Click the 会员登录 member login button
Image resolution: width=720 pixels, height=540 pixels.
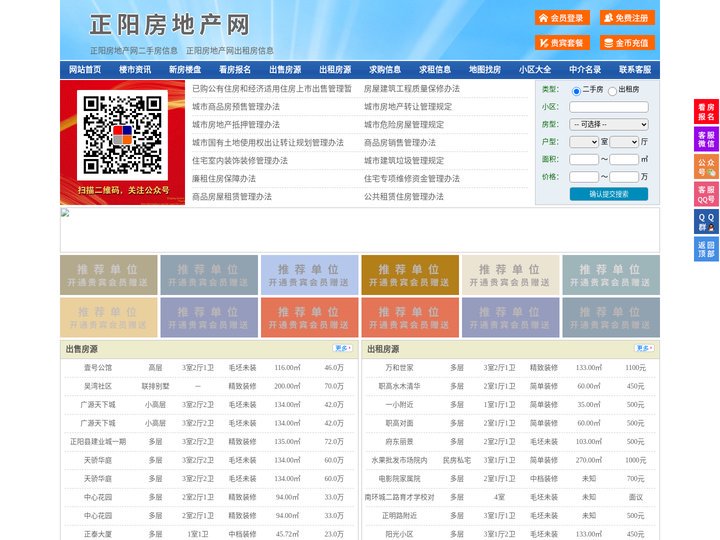coord(562,18)
